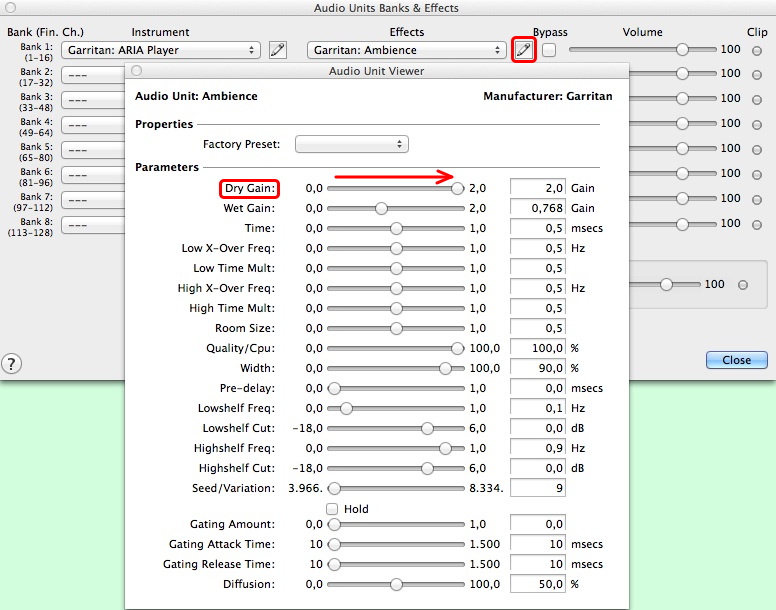Click the Bank 2 clip indicator
The width and height of the screenshot is (776, 610).
pos(756,74)
